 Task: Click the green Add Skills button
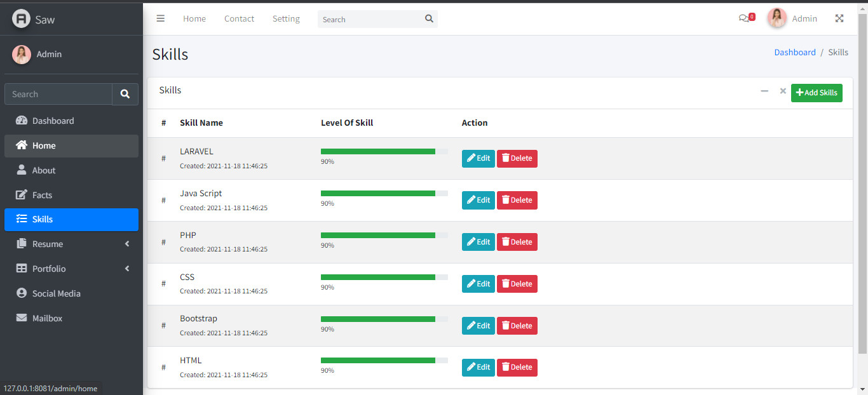coord(817,93)
